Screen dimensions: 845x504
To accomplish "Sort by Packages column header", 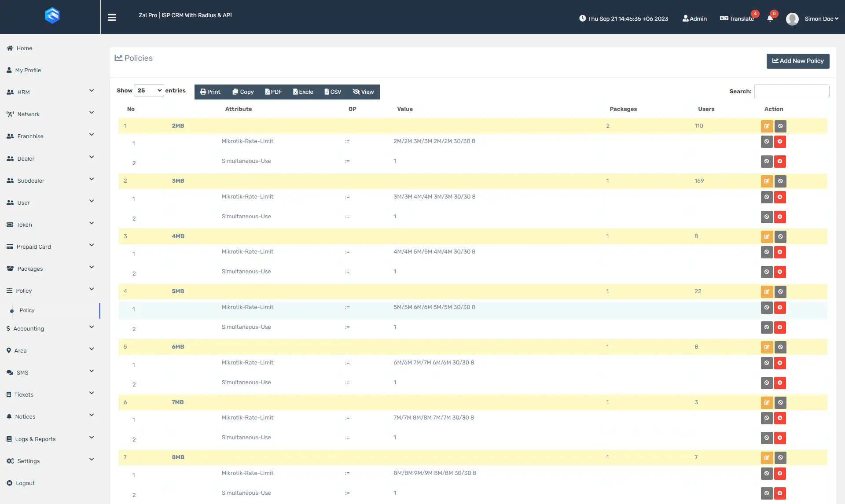I will pos(623,109).
